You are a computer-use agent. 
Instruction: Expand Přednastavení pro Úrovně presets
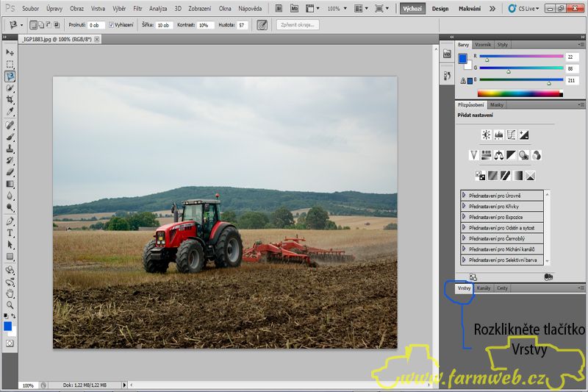[x=465, y=195]
